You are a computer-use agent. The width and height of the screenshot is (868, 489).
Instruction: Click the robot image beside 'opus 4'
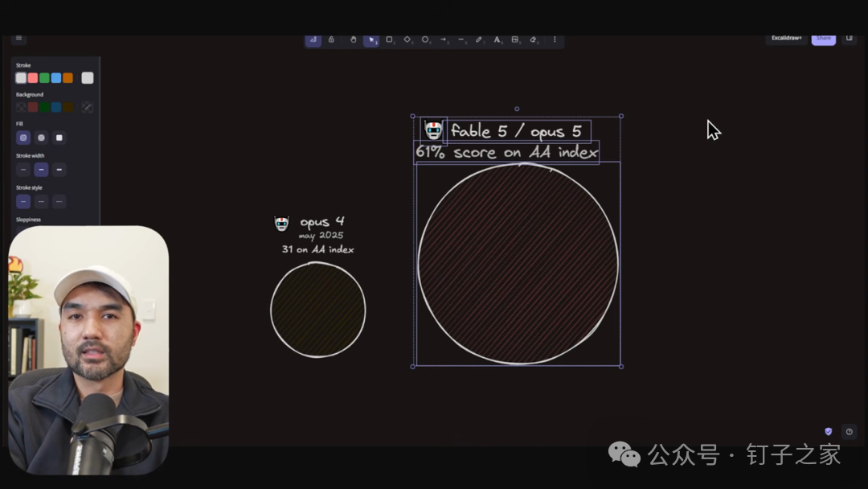click(282, 223)
